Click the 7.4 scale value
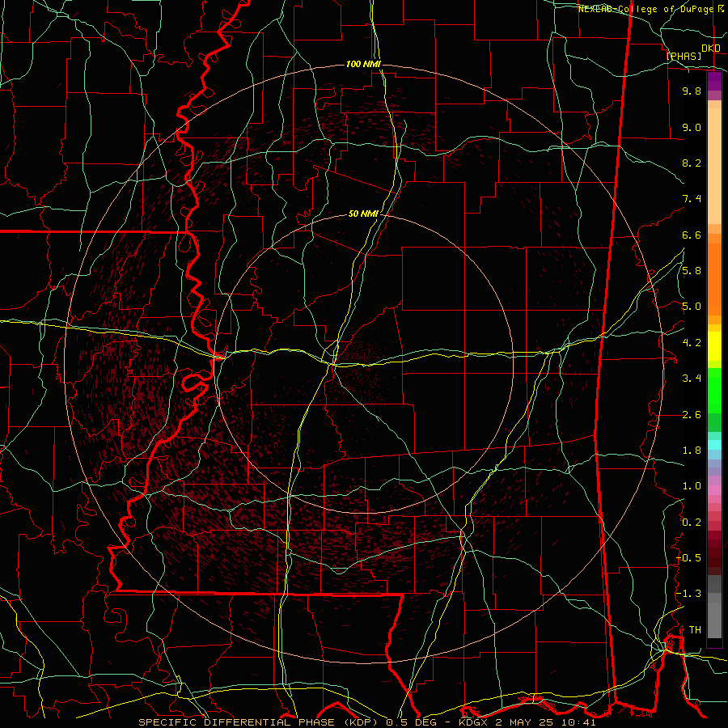The image size is (728, 728). (692, 199)
